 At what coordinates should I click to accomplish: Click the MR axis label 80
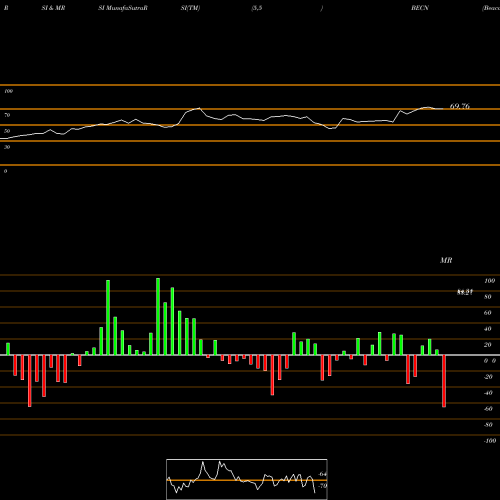pyautogui.click(x=488, y=297)
